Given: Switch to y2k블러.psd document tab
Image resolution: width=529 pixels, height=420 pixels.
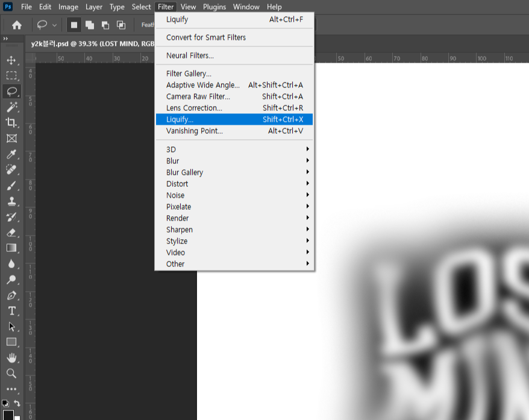Looking at the screenshot, I should 92,44.
